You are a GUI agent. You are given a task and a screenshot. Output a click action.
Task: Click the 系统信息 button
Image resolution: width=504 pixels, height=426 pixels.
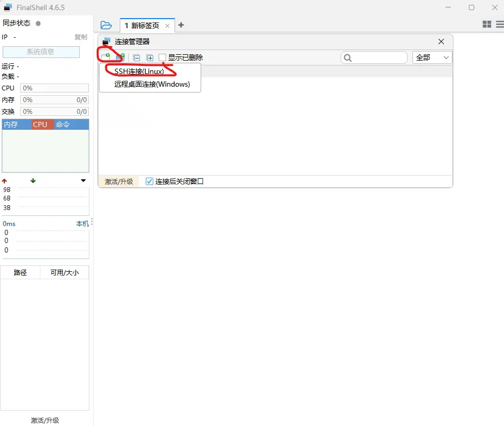coord(41,52)
